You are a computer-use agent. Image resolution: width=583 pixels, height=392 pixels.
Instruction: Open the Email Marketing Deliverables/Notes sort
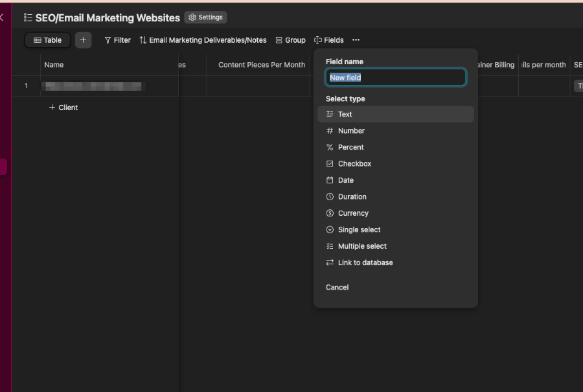point(203,40)
